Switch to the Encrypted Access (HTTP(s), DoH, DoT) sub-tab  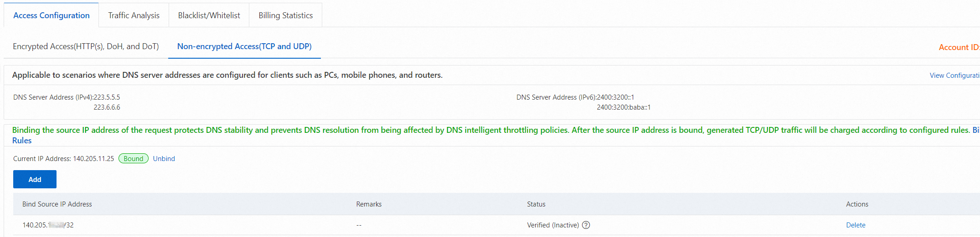tap(86, 46)
